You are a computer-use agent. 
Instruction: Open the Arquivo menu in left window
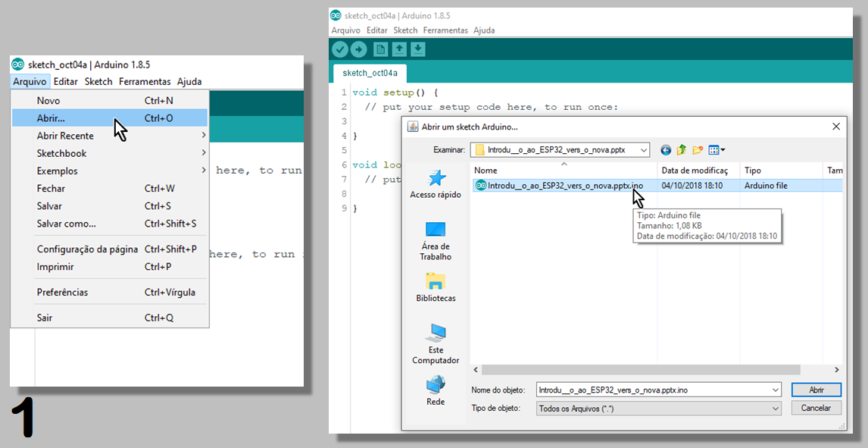(30, 81)
